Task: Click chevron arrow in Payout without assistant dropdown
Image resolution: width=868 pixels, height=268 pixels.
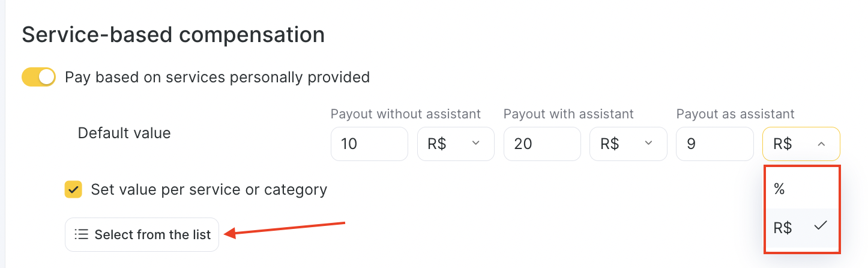Action: (x=476, y=144)
